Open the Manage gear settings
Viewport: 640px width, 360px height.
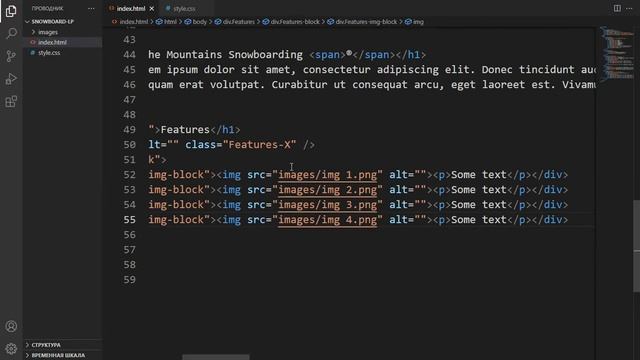(x=11, y=349)
